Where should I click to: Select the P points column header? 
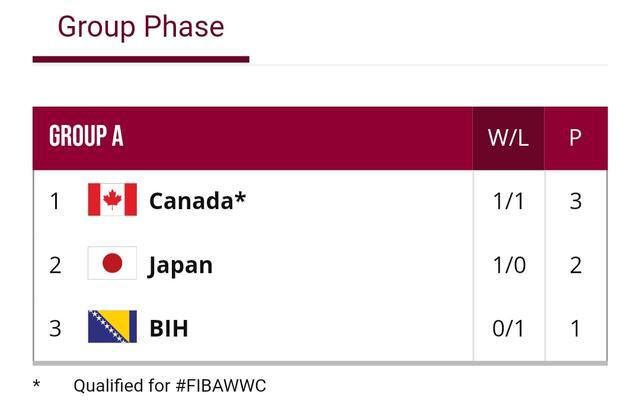coord(576,138)
